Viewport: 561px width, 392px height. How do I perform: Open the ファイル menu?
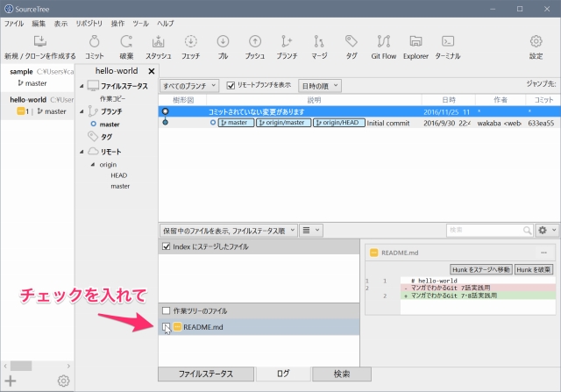(x=14, y=24)
